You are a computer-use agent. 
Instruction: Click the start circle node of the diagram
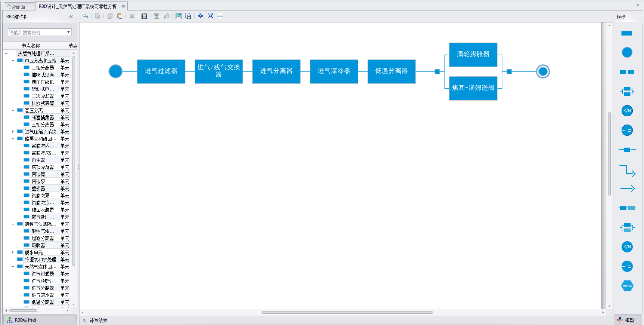[x=115, y=71]
